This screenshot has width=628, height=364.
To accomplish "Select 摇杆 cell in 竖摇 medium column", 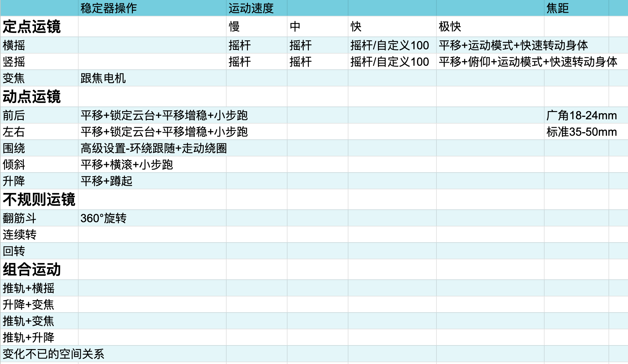I will pyautogui.click(x=317, y=62).
